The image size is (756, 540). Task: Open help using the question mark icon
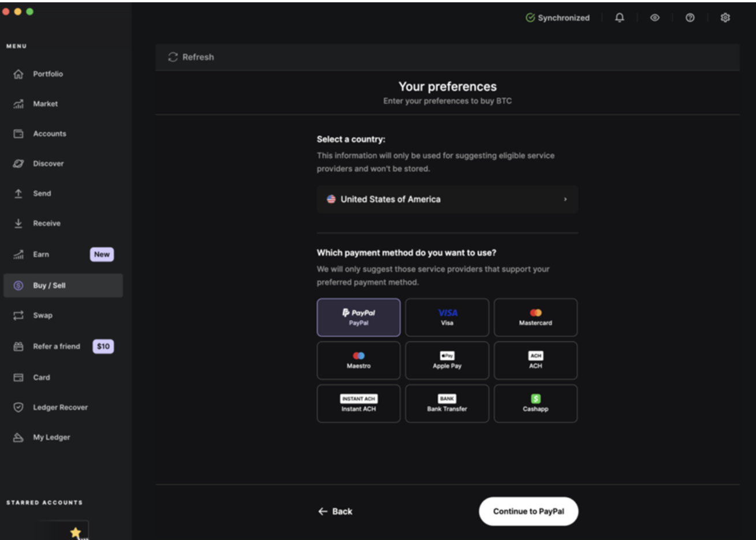[x=690, y=18]
